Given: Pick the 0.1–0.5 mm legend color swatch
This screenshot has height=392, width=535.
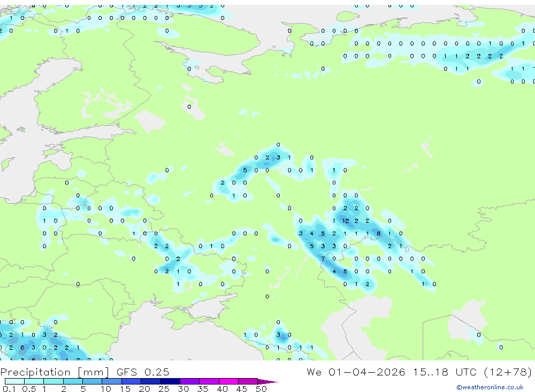Looking at the screenshot, I should 14,381.
